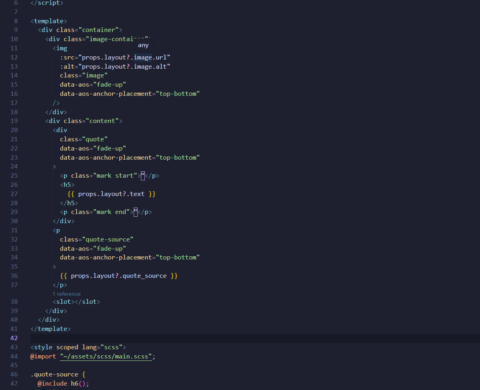Click the closing </h5> tag

pyautogui.click(x=69, y=203)
